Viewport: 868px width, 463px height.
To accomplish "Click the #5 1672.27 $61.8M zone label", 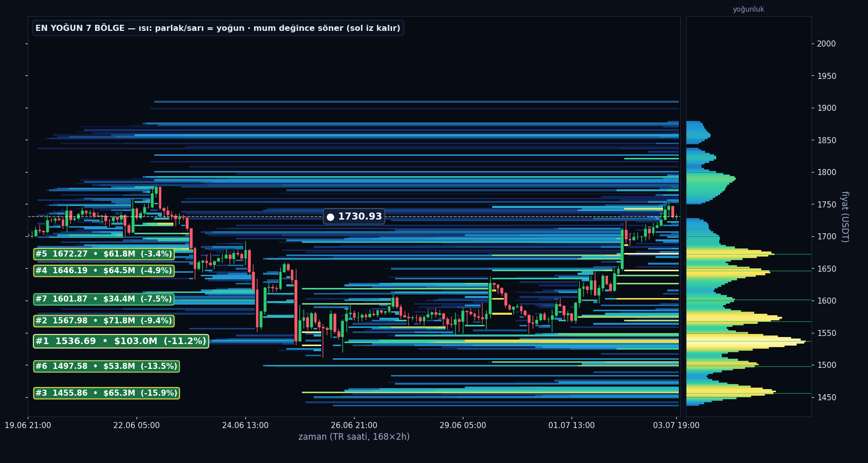I will (104, 254).
